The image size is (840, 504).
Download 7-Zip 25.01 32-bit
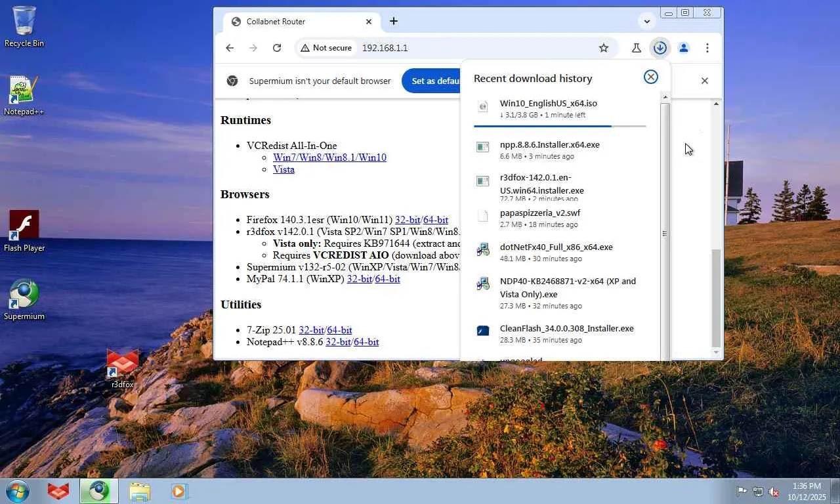tap(312, 330)
